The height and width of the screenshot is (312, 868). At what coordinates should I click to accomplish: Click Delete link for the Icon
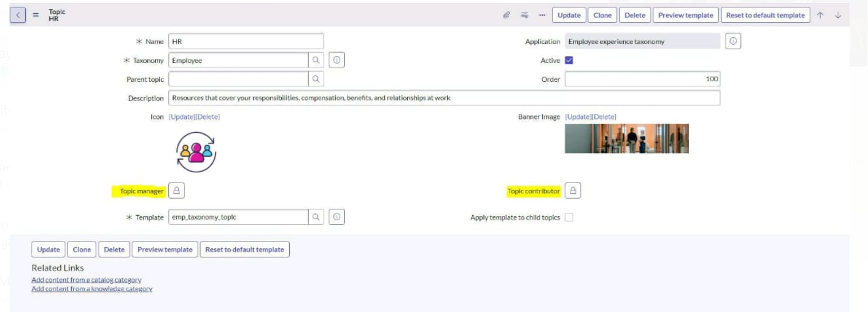(x=207, y=117)
